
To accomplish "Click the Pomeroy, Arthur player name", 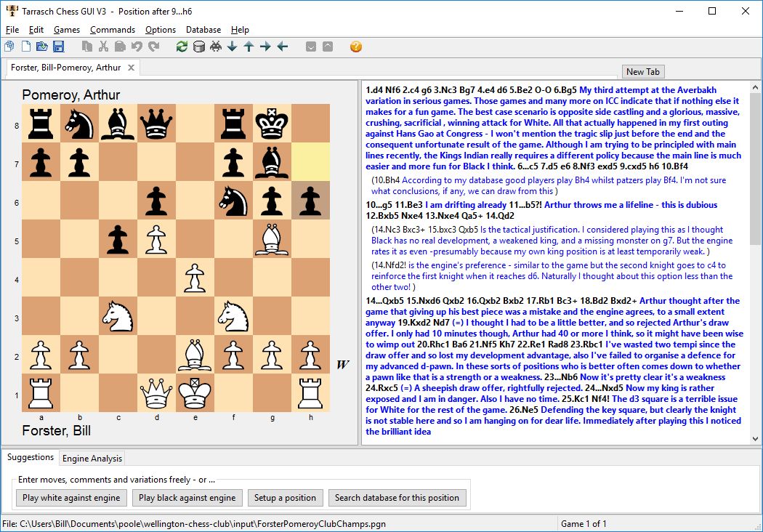I will (71, 95).
